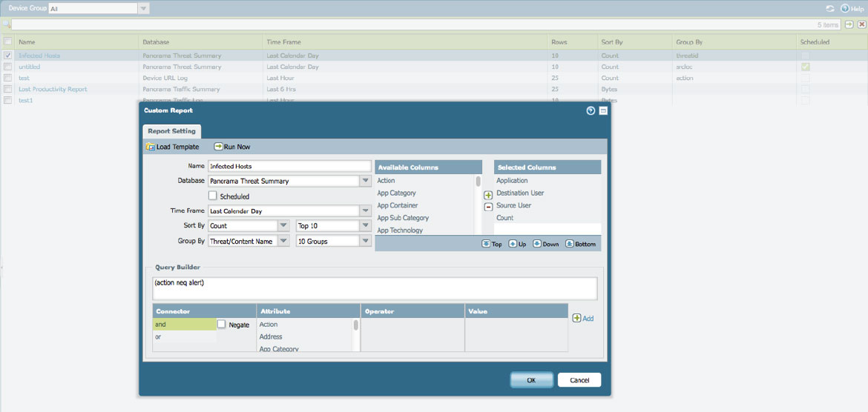
Task: Open the Database dropdown
Action: 365,181
